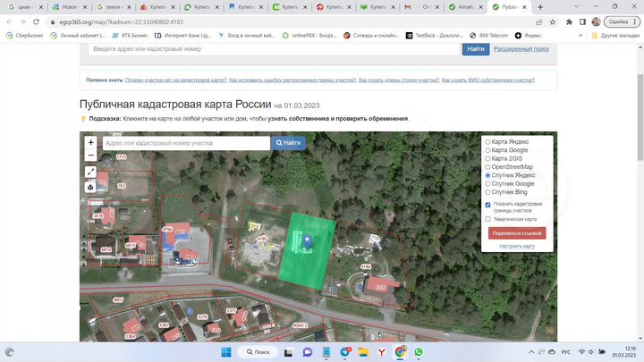Uncheck Показать кадастровые границы участков
The height and width of the screenshot is (362, 644).
[x=487, y=204]
